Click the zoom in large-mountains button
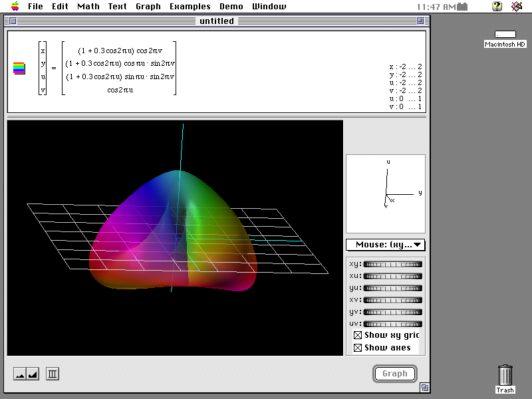532x399 pixels. (x=33, y=374)
